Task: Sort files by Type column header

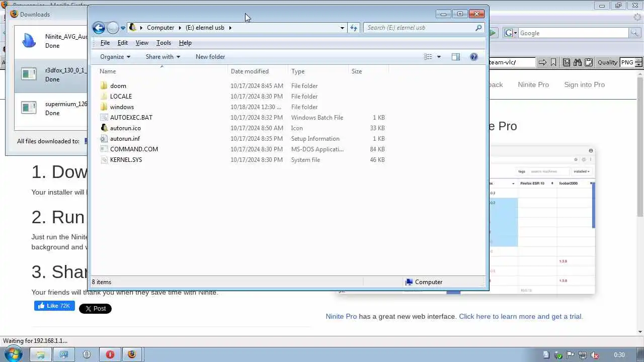Action: [318, 71]
